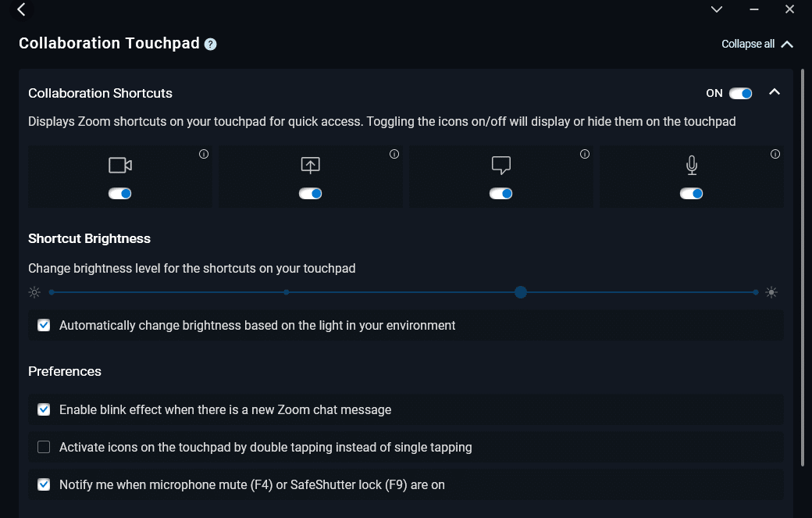
Task: Open the title bar dropdown chevron
Action: pos(717,9)
